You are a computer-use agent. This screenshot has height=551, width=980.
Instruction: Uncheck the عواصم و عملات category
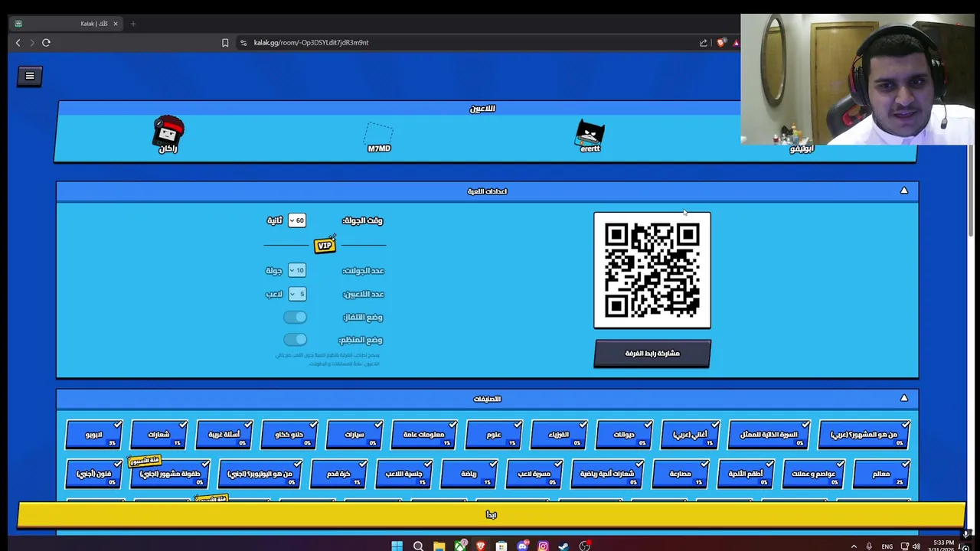pos(814,474)
